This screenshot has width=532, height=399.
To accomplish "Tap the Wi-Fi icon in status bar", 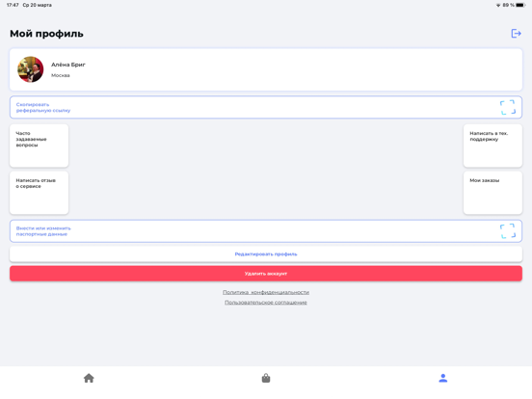I will (x=498, y=5).
